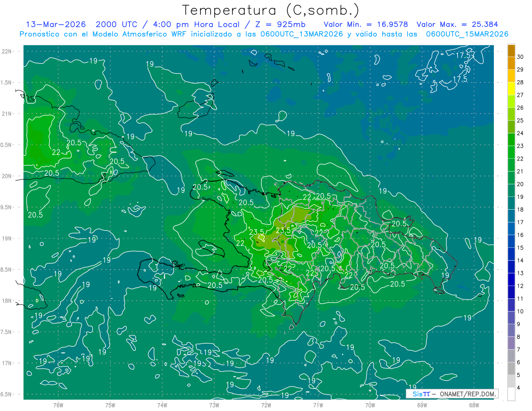Viewport: 532px width, 411px height.
Task: Click the '20N' latitude axis label
Action: coord(7,176)
